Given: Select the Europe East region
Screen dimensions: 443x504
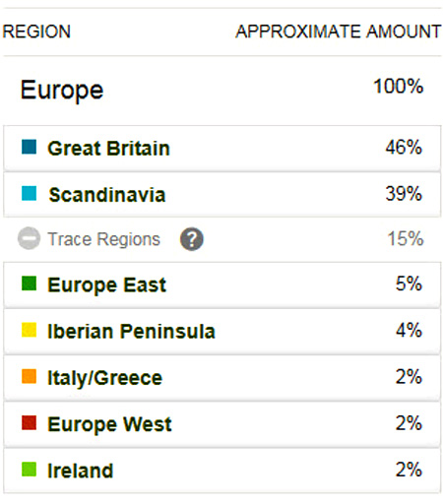Looking at the screenshot, I should click(x=221, y=284).
